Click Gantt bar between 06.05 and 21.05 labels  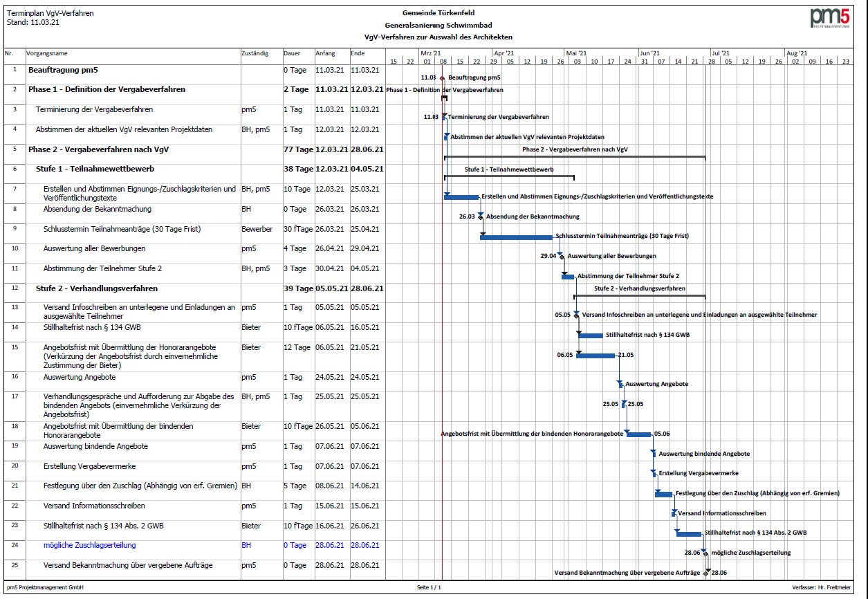click(x=595, y=356)
